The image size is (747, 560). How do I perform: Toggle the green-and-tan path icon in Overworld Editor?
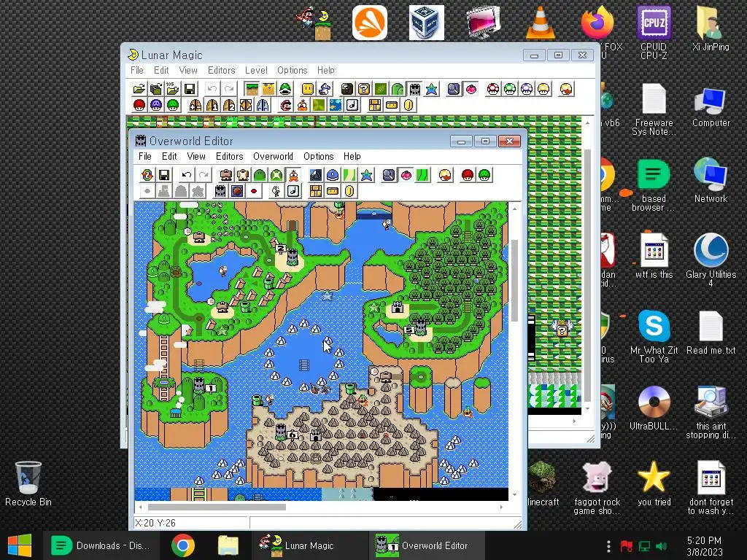point(349,175)
